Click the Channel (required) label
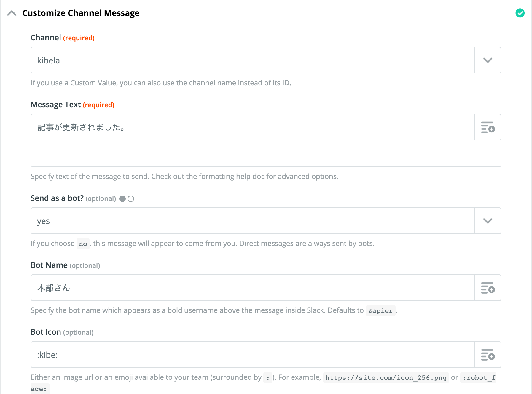Image resolution: width=532 pixels, height=394 pixels. 63,38
